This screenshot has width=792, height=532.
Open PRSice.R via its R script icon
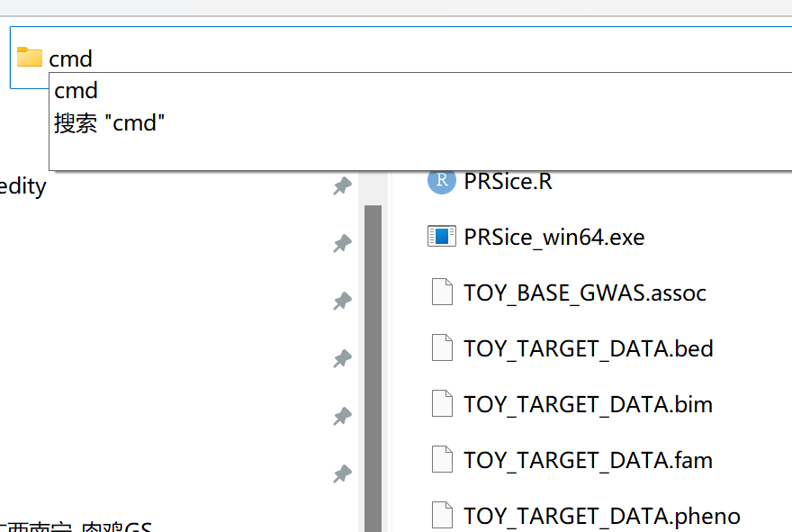(441, 180)
